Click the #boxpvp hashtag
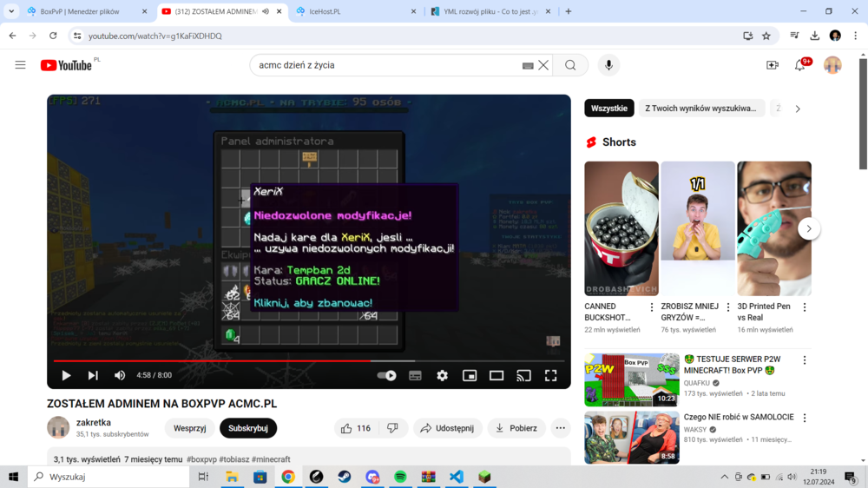The width and height of the screenshot is (868, 488). (x=201, y=459)
